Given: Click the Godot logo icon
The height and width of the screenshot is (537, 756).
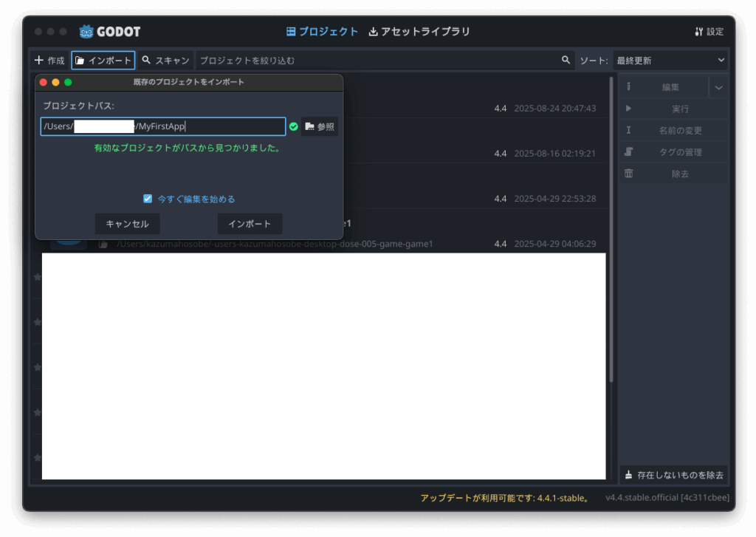Looking at the screenshot, I should 86,32.
